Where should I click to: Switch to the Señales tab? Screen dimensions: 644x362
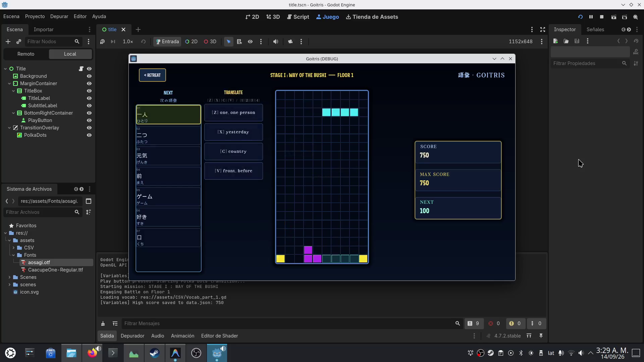point(595,29)
